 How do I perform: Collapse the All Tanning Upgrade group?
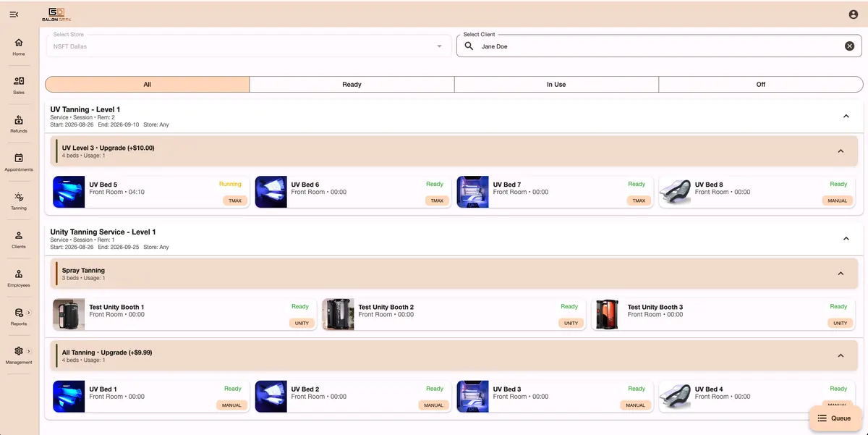(841, 355)
